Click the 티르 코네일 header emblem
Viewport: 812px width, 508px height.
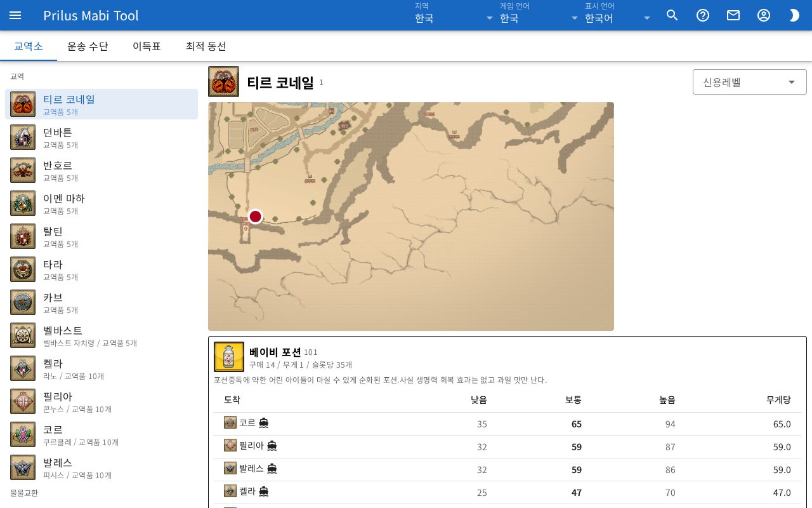pos(224,82)
